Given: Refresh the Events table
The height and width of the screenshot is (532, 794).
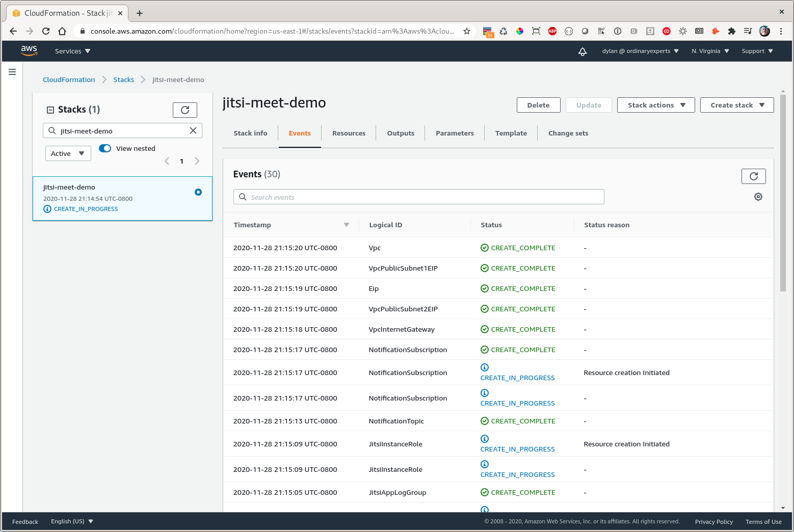Looking at the screenshot, I should pyautogui.click(x=753, y=176).
